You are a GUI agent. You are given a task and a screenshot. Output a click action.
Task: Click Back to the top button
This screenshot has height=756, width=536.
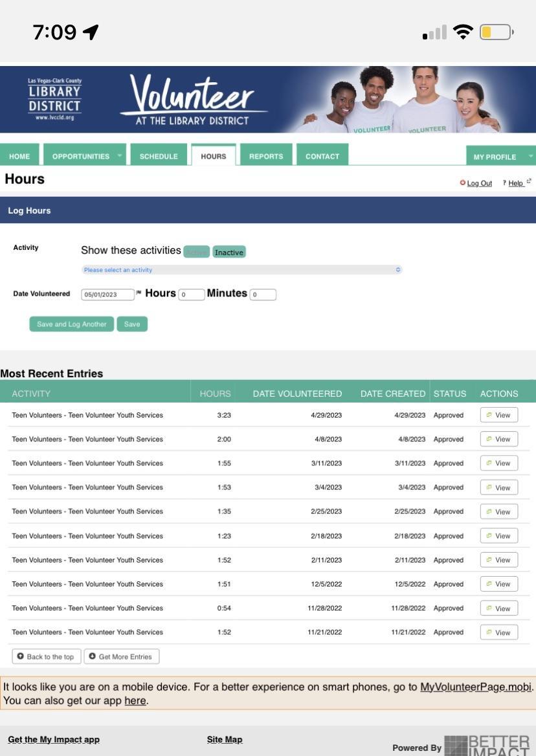[x=46, y=656]
